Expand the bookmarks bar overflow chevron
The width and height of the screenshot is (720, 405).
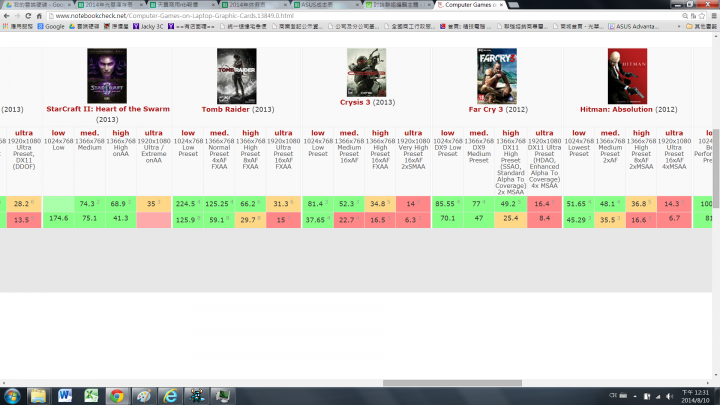(x=679, y=27)
